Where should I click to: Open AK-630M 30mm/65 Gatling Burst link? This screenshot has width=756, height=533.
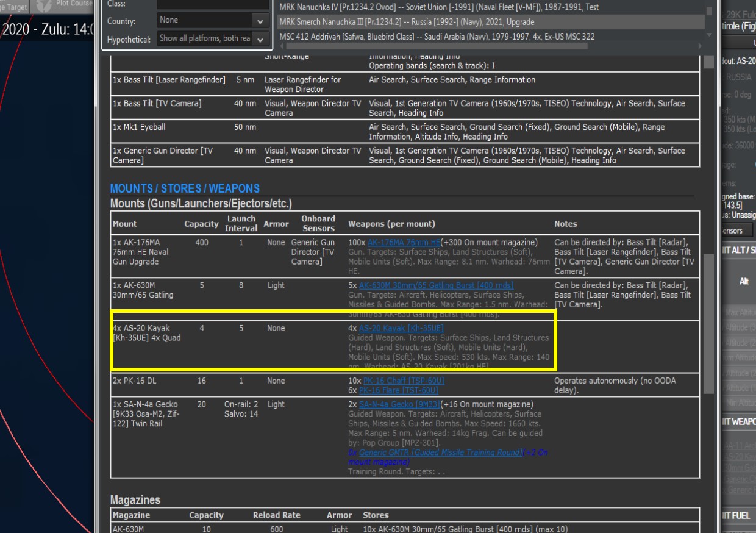pyautogui.click(x=436, y=285)
